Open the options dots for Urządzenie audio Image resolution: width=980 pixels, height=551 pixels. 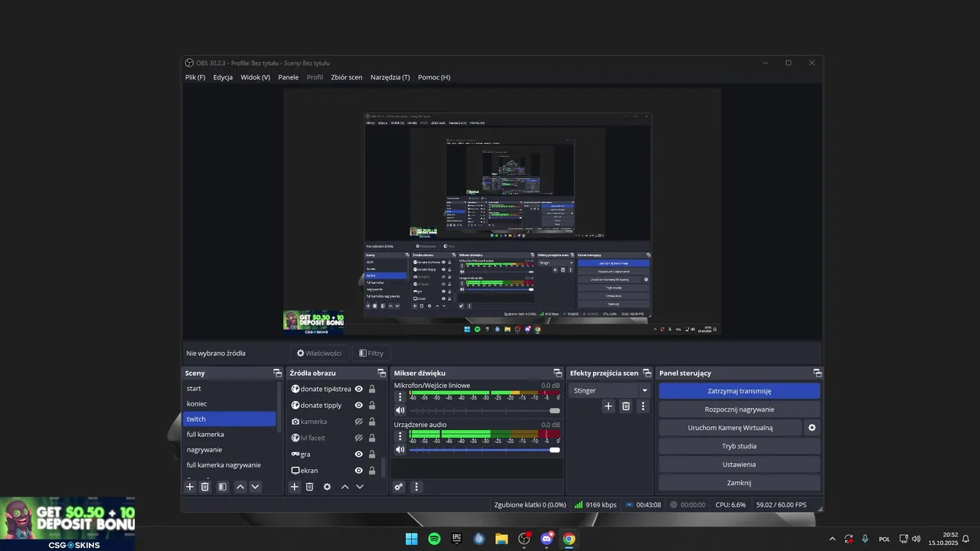[x=400, y=435]
